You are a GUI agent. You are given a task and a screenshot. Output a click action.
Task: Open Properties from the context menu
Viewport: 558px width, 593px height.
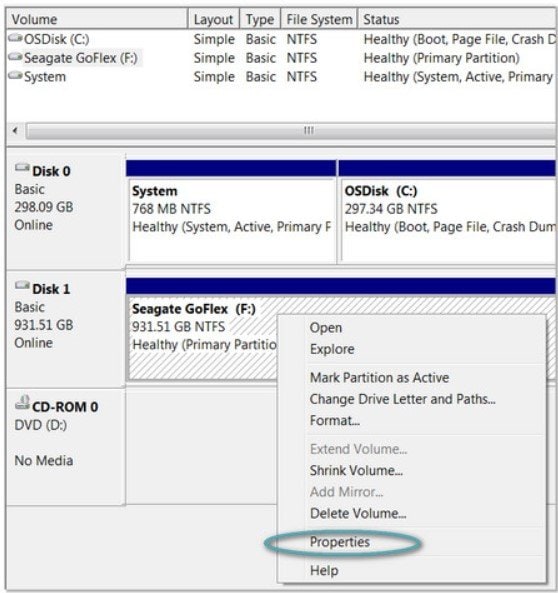coord(340,542)
